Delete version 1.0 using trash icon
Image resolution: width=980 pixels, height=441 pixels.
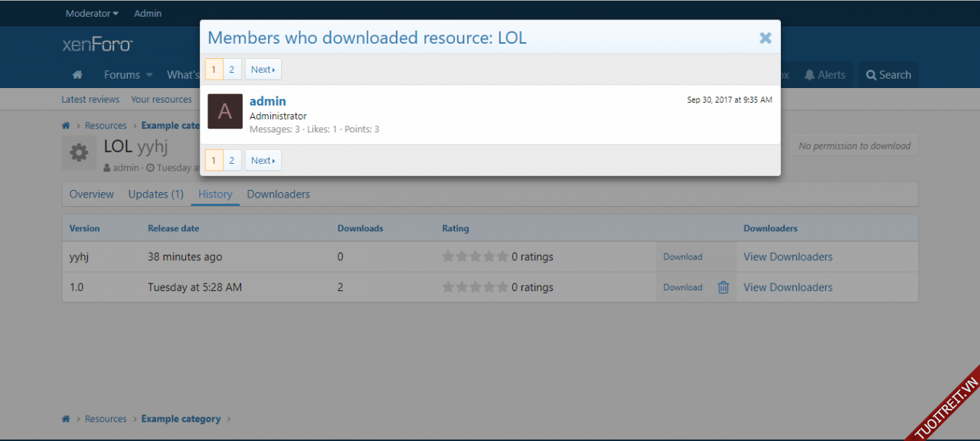point(724,287)
